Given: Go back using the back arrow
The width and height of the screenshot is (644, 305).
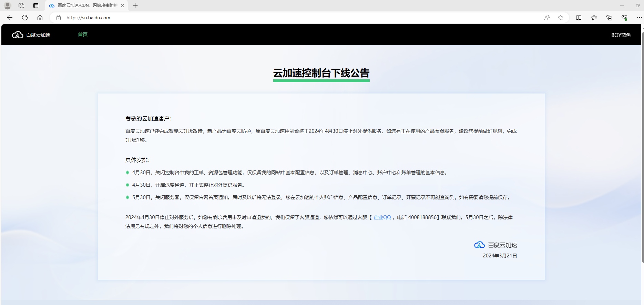Looking at the screenshot, I should coord(10,18).
